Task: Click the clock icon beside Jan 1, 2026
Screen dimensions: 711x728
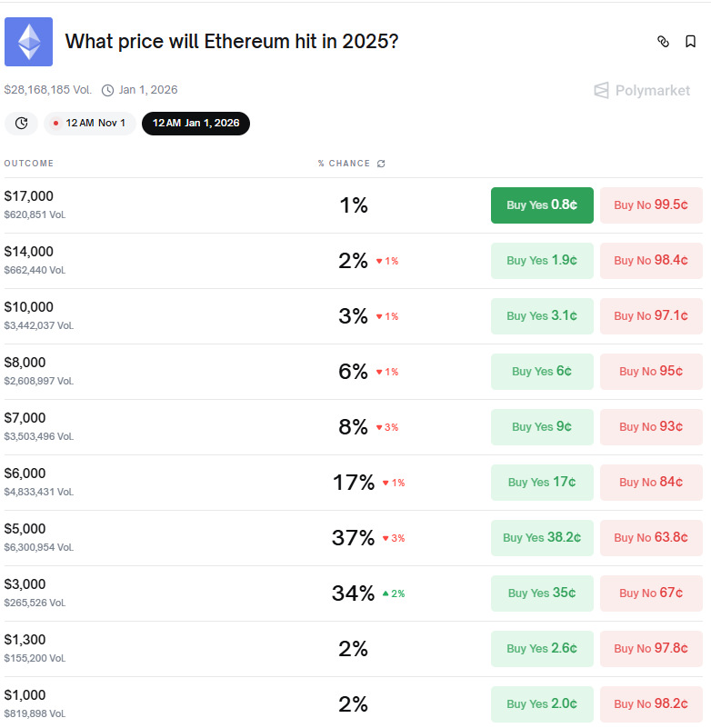Action: tap(108, 90)
